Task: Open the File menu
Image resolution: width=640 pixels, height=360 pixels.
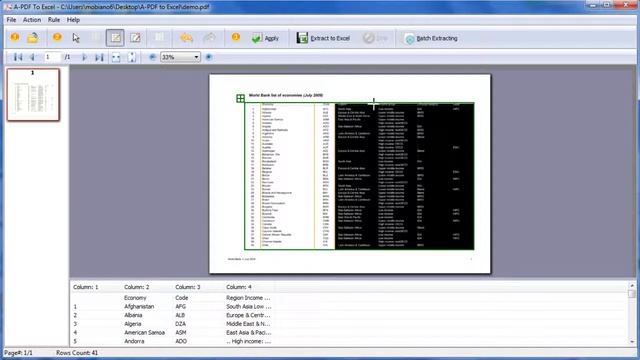Action: (11, 20)
